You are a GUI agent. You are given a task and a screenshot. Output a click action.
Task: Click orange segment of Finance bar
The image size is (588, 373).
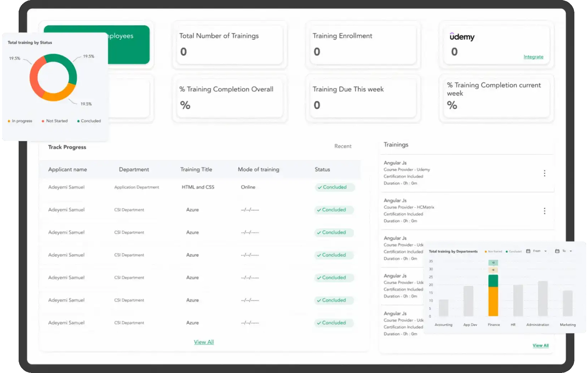(493, 301)
